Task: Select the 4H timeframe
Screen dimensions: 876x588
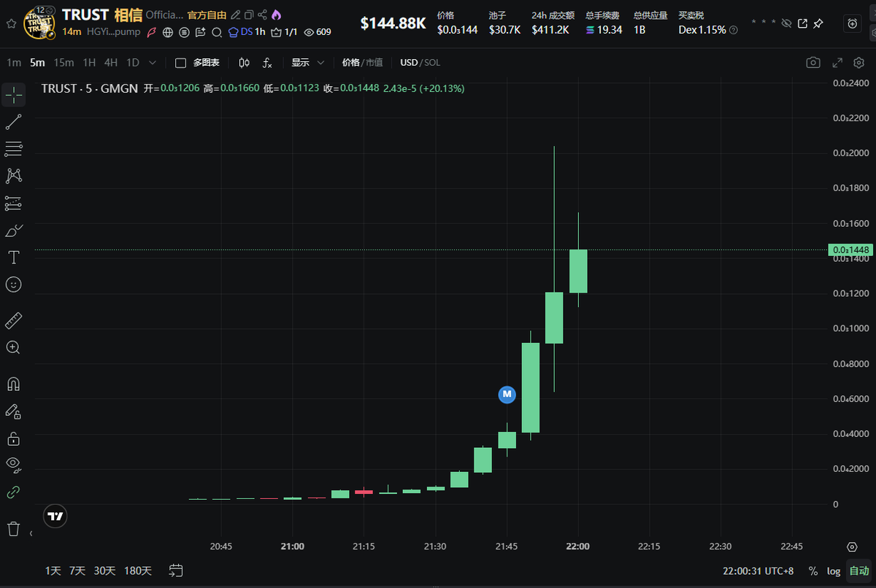Action: pos(111,63)
